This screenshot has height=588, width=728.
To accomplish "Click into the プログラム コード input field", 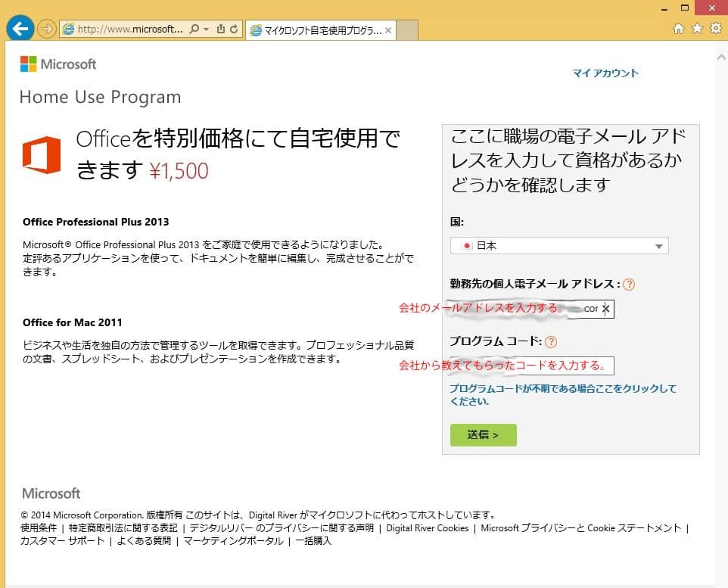I will (x=531, y=366).
